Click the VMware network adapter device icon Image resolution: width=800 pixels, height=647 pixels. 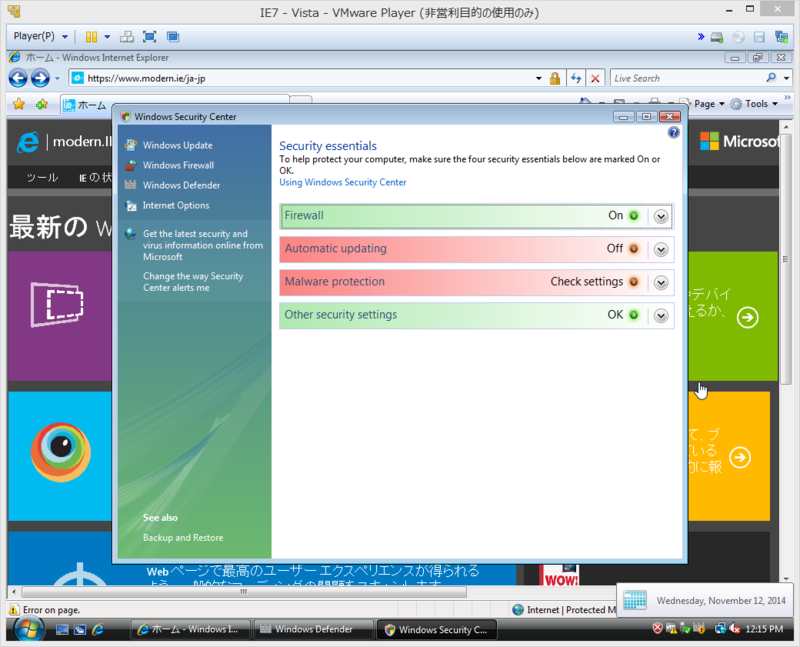[781, 37]
